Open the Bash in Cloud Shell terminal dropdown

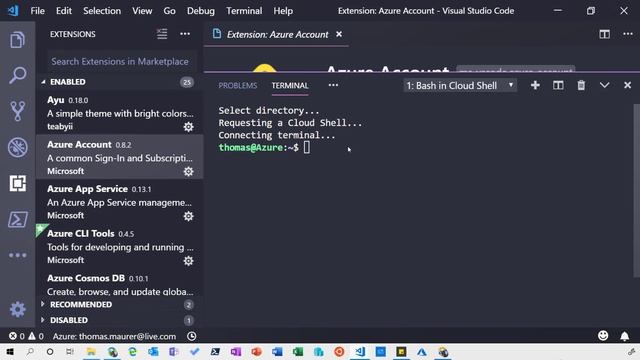pyautogui.click(x=460, y=85)
